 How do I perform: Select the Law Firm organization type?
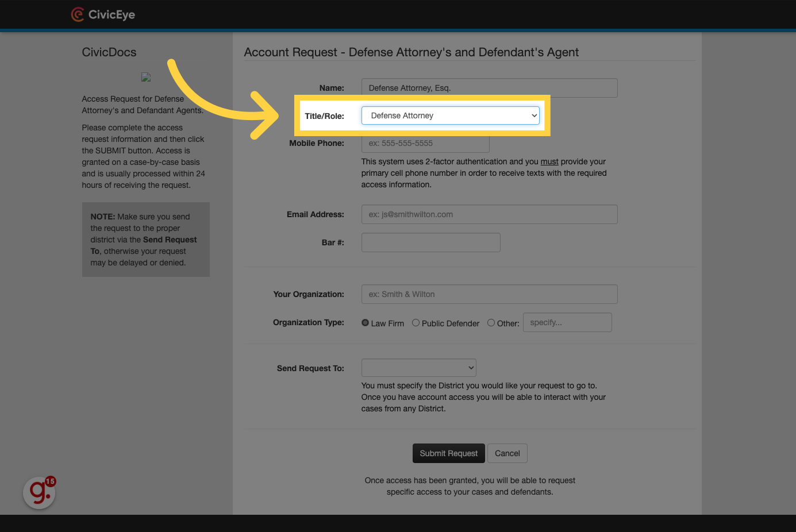tap(365, 323)
